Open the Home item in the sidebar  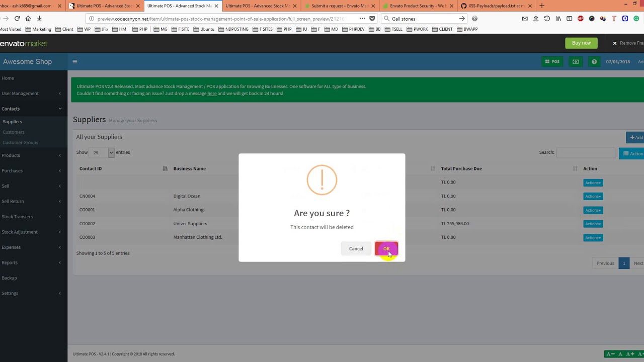(33, 78)
